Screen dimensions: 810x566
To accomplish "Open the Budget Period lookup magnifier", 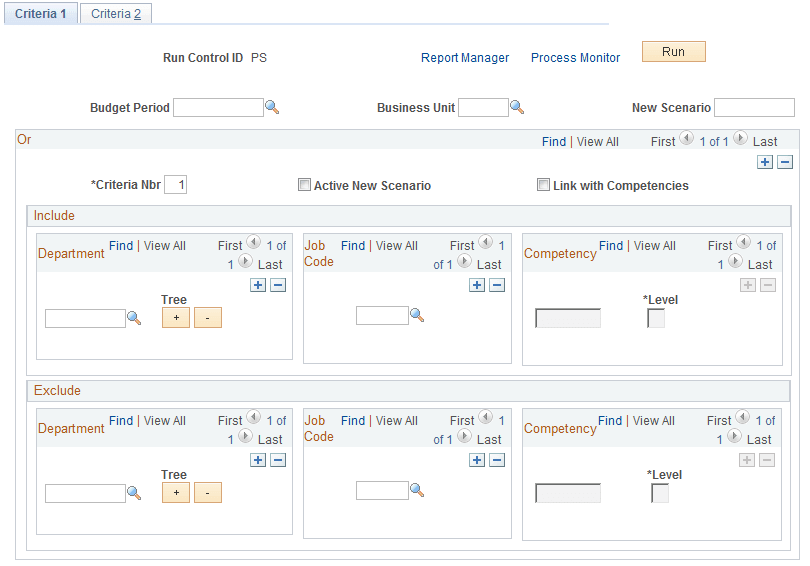I will [272, 108].
